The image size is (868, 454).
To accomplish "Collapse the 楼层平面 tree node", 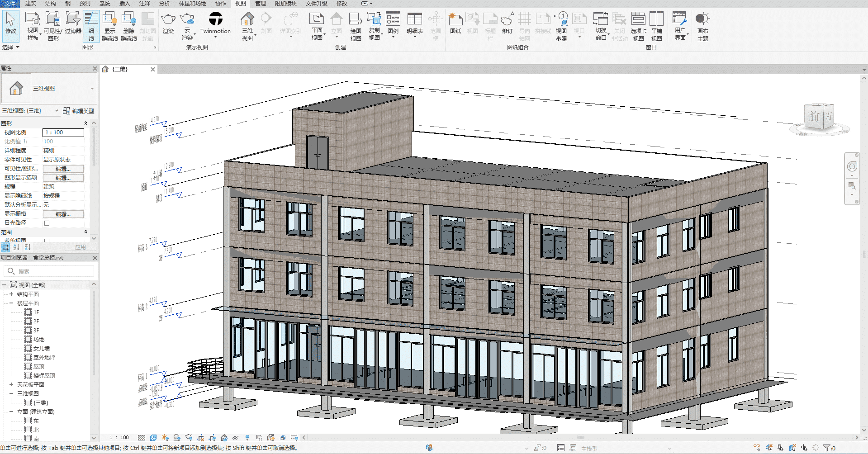I will tap(11, 303).
